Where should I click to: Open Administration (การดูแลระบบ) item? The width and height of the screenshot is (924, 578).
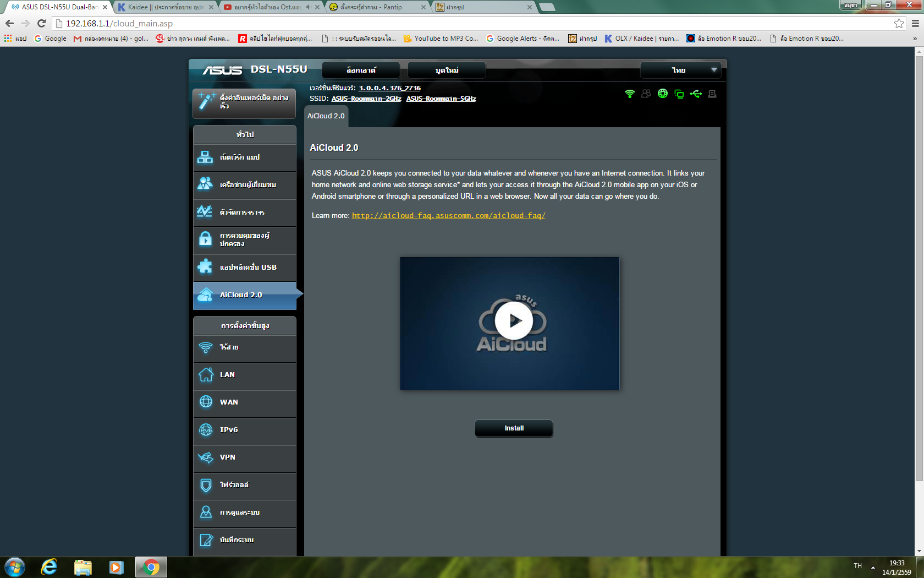tap(244, 512)
